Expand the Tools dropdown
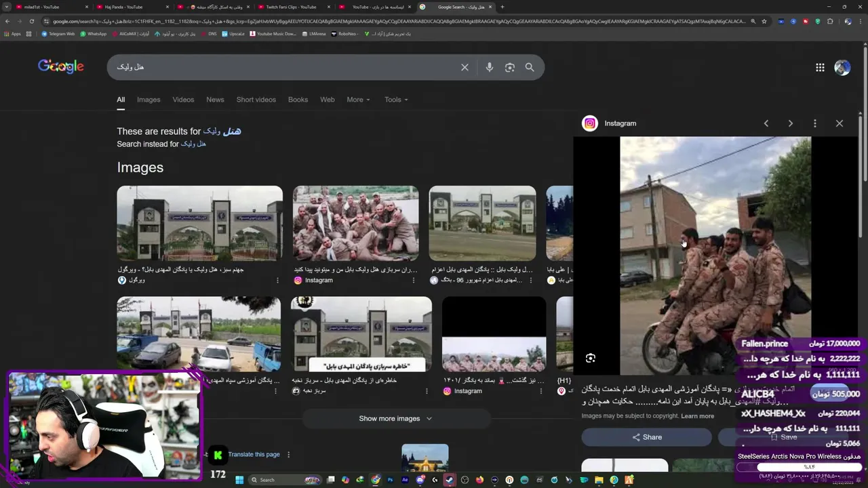The height and width of the screenshot is (488, 868). pos(396,100)
